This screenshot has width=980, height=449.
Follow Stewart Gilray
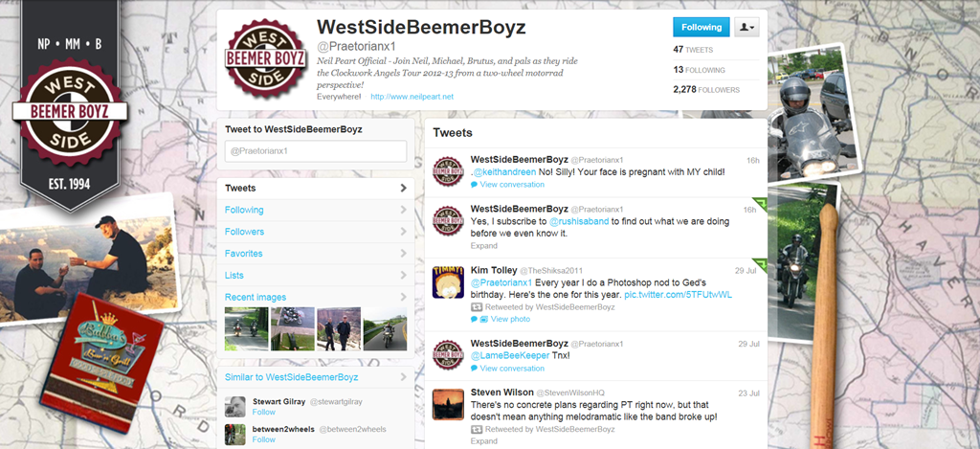point(264,412)
